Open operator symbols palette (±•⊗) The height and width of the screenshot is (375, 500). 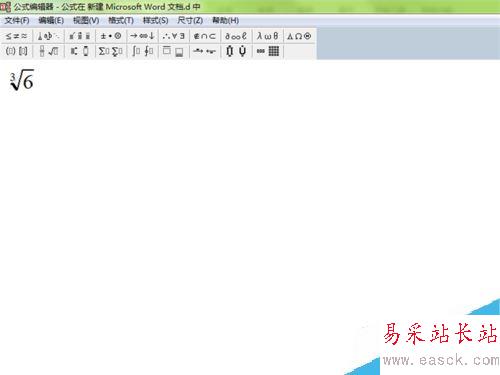tap(111, 36)
